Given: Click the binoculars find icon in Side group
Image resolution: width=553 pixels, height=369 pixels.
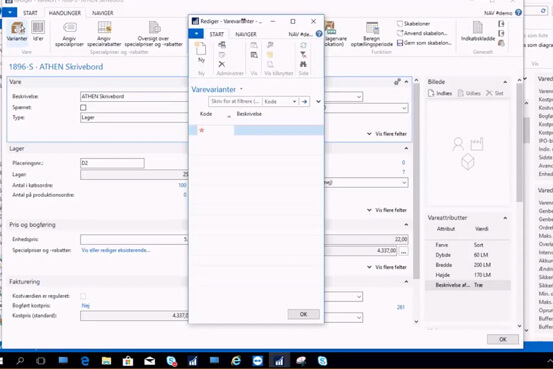Looking at the screenshot, I should pos(303,64).
